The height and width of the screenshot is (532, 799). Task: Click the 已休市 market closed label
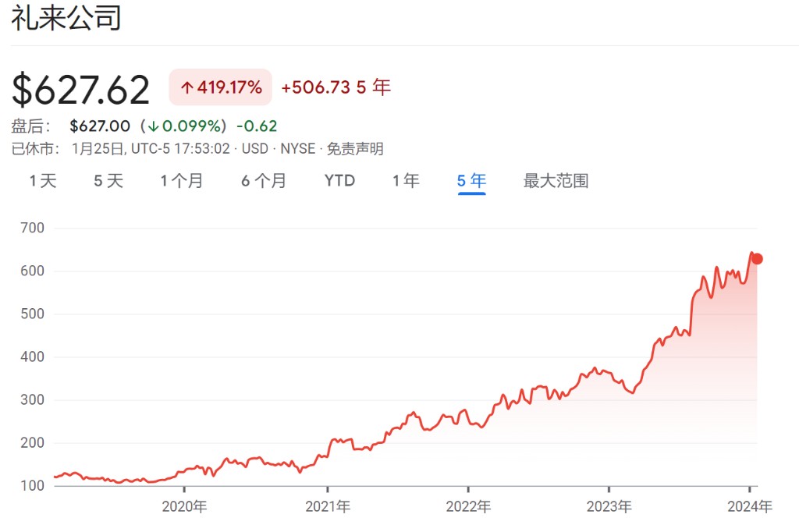click(x=35, y=149)
